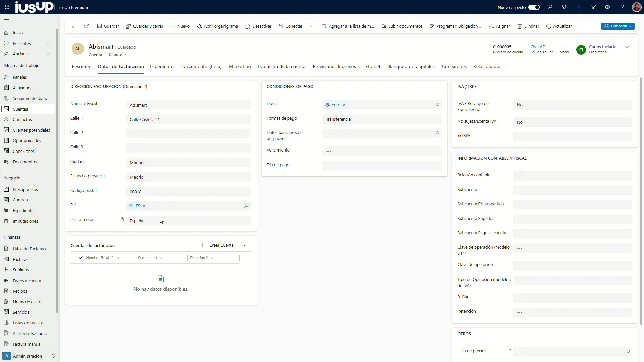Viewport: 644px width, 362px height.
Task: Remove the euro currency tag
Action: tap(344, 105)
